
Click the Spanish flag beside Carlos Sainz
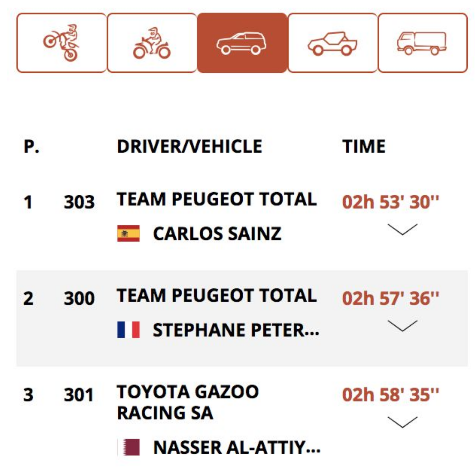[129, 233]
